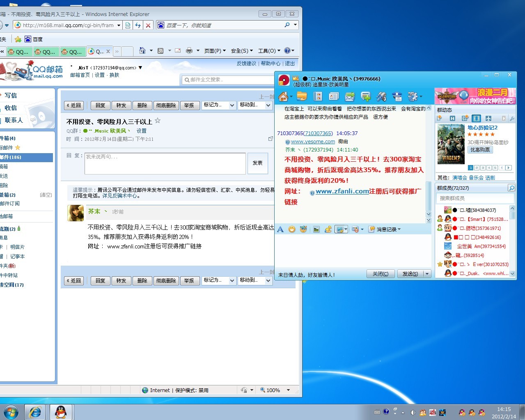Screen dimensions: 525x420
Task: Click the top 回复 button in mail toolbar
Action: [x=101, y=106]
